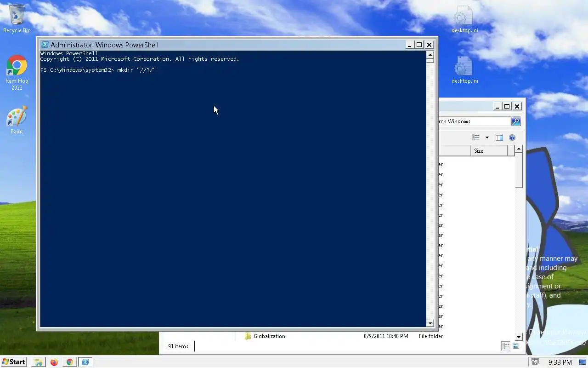Click the Show desktop tray button
Image resolution: width=588 pixels, height=368 pixels.
(582, 362)
